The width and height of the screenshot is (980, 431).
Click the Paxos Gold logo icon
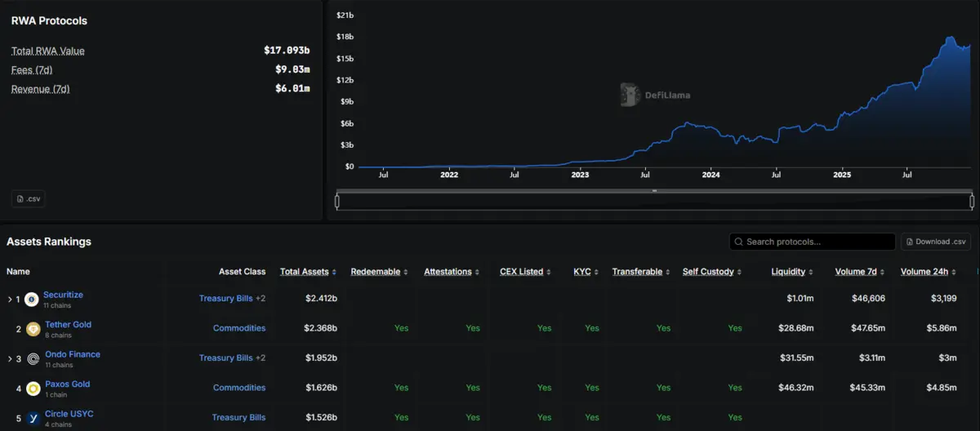(33, 389)
